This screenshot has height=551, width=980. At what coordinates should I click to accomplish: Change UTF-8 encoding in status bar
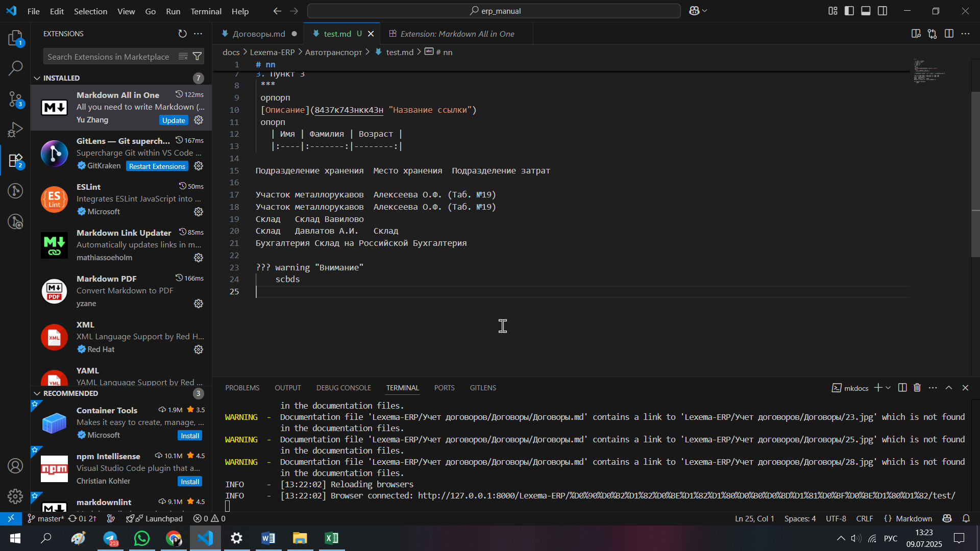pyautogui.click(x=836, y=518)
